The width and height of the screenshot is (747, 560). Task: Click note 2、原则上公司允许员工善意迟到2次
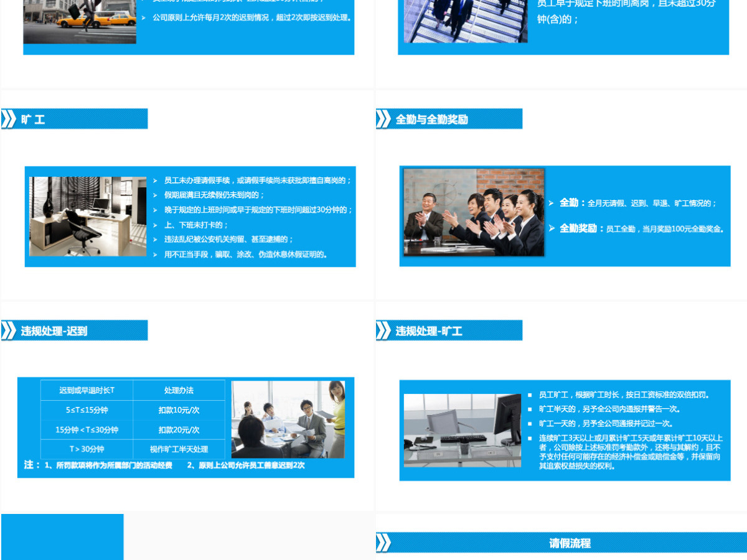click(246, 465)
